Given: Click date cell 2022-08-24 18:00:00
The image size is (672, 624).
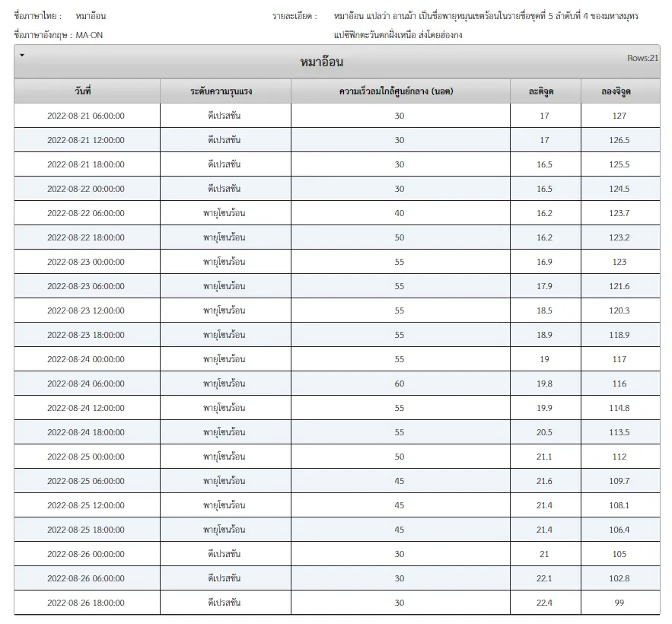Looking at the screenshot, I should (x=86, y=432).
